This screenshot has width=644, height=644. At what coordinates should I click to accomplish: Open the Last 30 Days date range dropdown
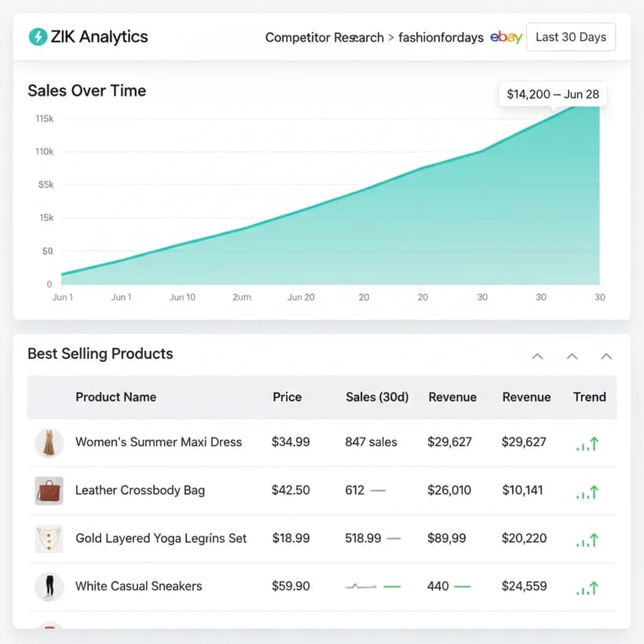tap(571, 37)
